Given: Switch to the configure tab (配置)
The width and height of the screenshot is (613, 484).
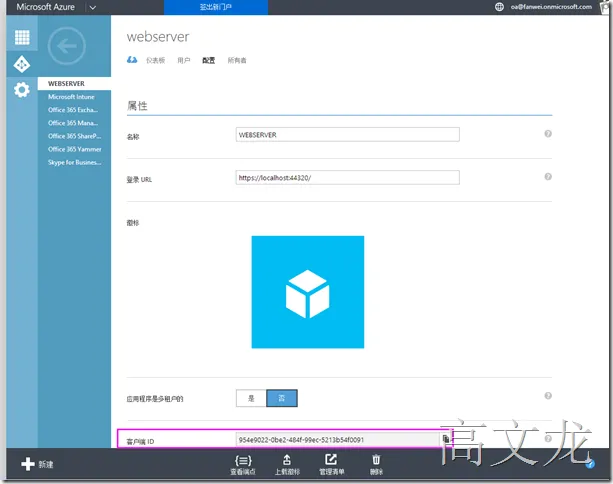Looking at the screenshot, I should point(208,60).
